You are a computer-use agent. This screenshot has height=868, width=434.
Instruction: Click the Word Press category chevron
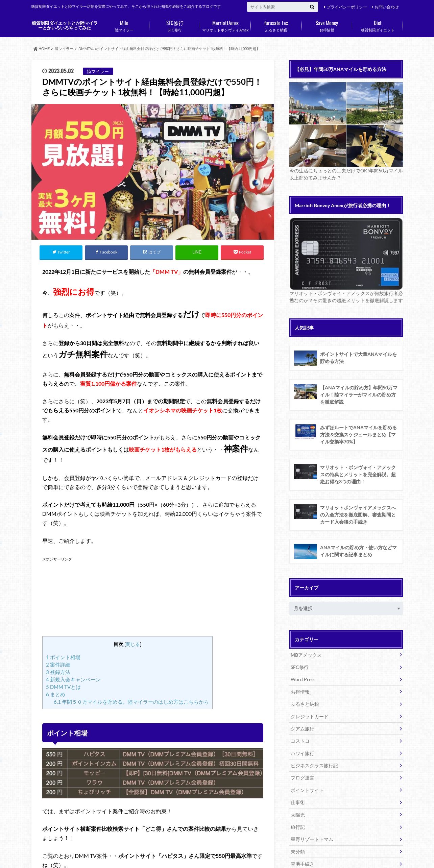pos(401,679)
